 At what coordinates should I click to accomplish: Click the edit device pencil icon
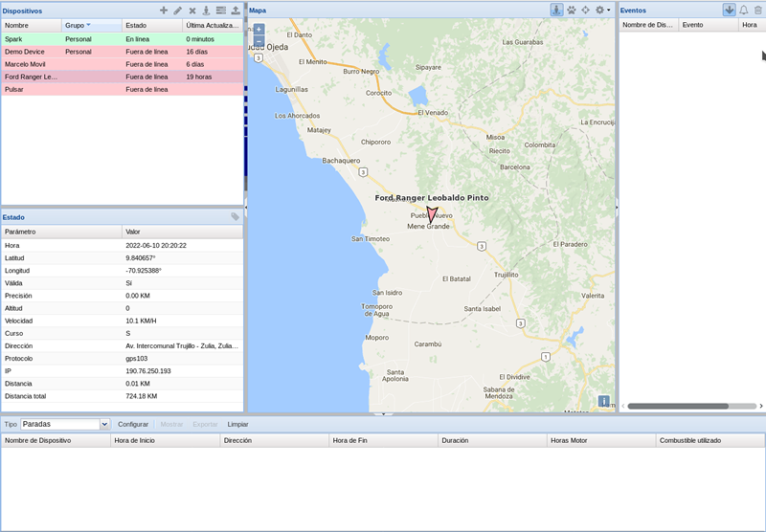[177, 10]
